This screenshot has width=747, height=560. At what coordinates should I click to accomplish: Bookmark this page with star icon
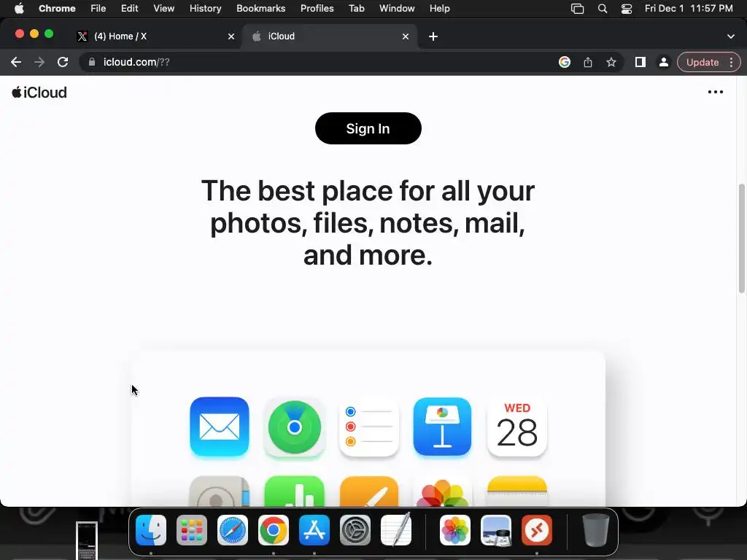coord(611,63)
